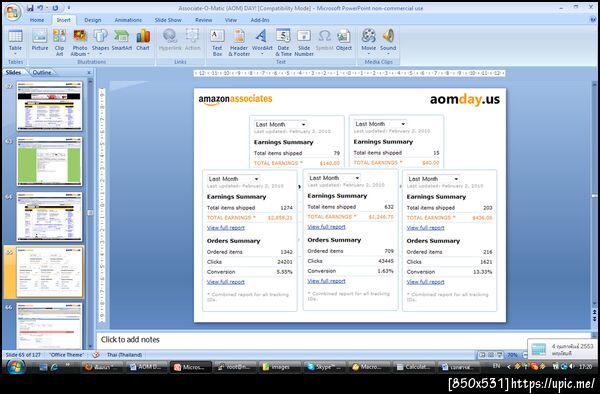The height and width of the screenshot is (394, 600).
Task: Open the Home ribbon tab
Action: click(37, 20)
